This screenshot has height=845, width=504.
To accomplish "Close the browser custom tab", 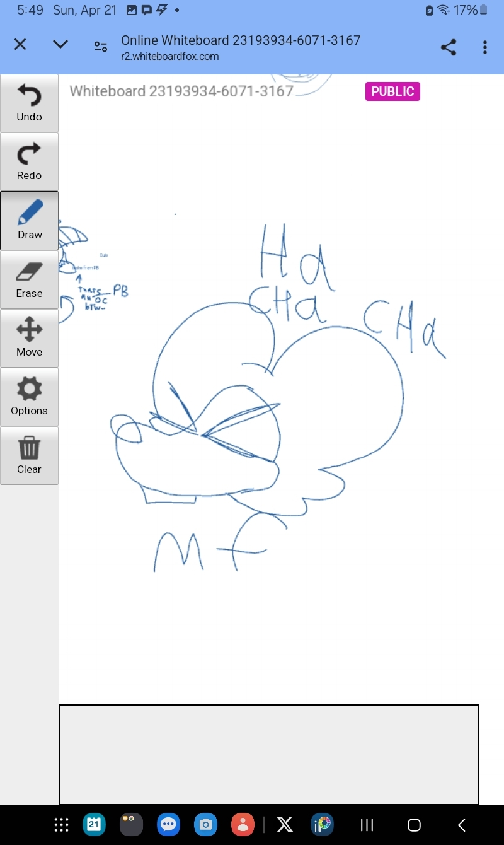I will point(20,45).
